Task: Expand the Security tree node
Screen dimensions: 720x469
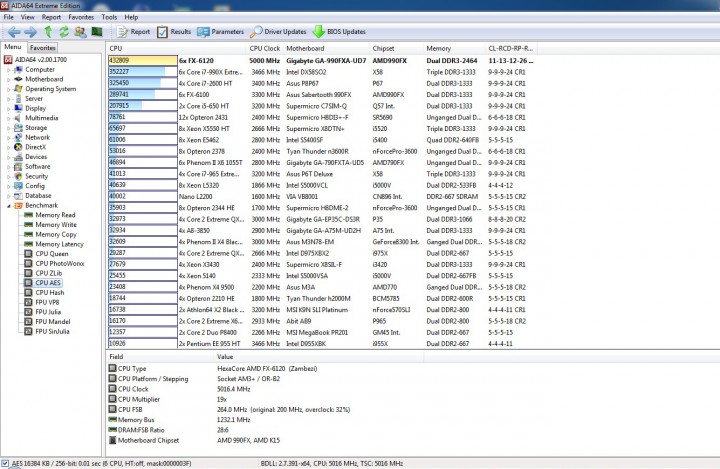Action: point(8,176)
